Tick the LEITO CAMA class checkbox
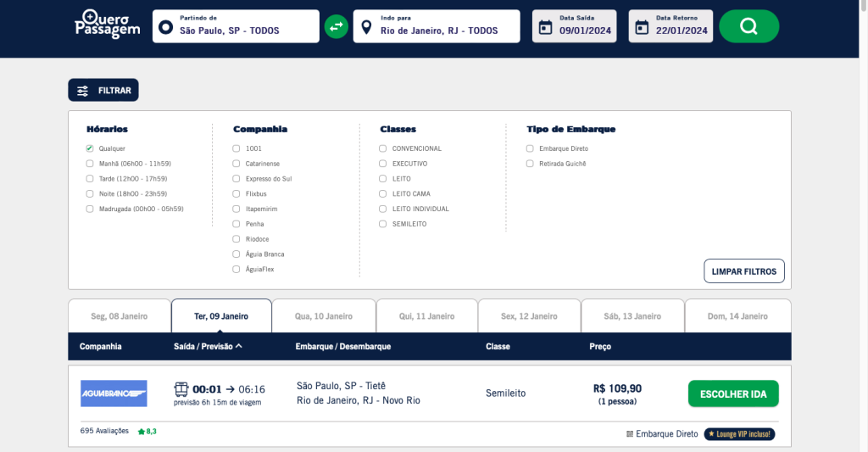The height and width of the screenshot is (452, 868). [x=383, y=193]
